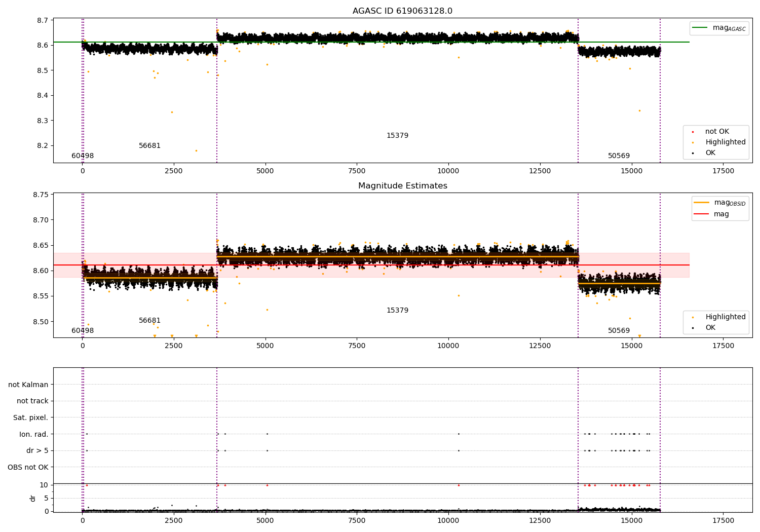760x532 pixels.
Task: Click OBSID label 60498 in Magnitude Estimates plot
Action: click(83, 331)
